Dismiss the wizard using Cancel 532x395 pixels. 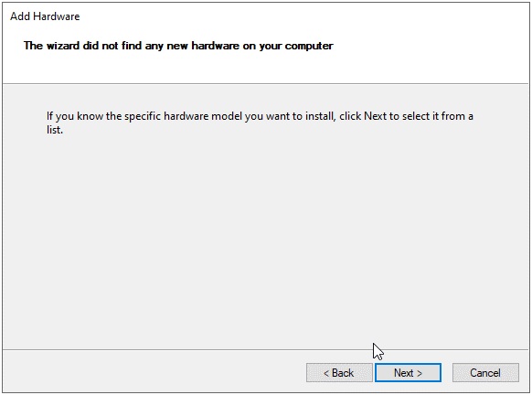485,373
